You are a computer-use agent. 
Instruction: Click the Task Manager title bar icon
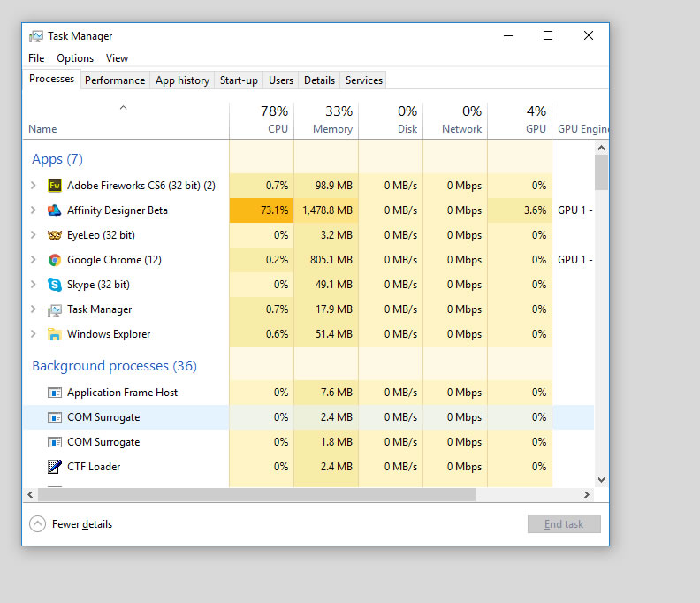(36, 36)
